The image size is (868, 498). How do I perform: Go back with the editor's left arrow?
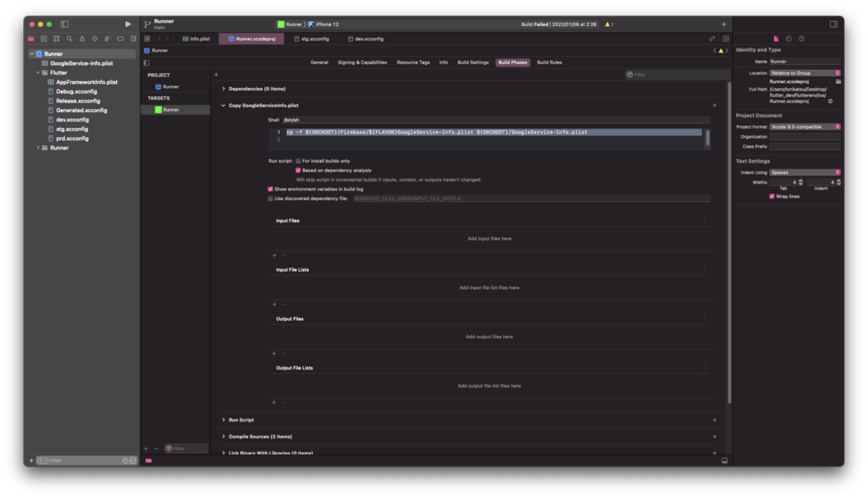[159, 38]
